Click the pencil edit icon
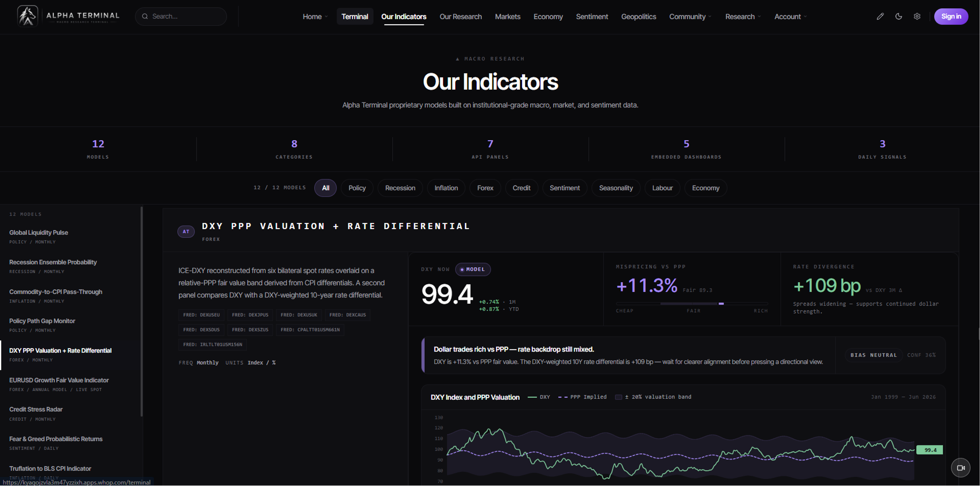The image size is (980, 486). click(x=880, y=16)
